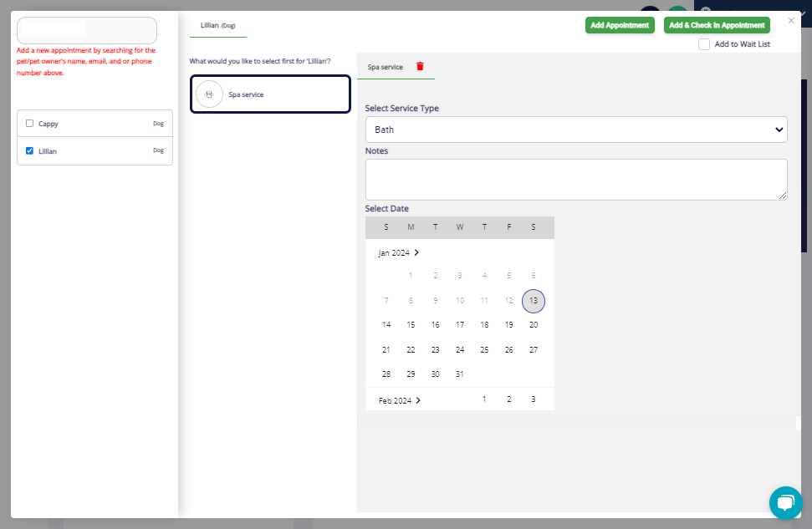Pick January 19 date

pos(509,325)
